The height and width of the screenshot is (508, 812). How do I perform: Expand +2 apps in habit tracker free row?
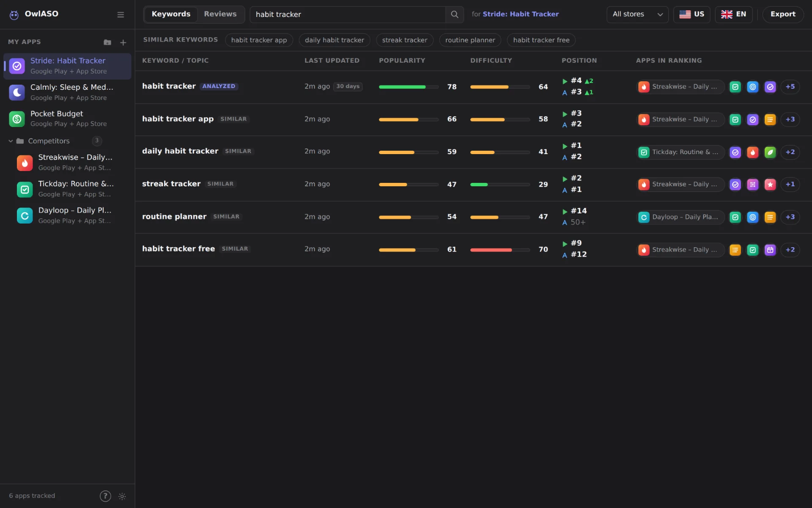790,250
